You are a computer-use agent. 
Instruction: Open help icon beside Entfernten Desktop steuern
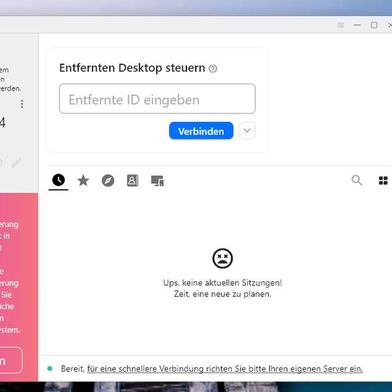click(x=213, y=69)
